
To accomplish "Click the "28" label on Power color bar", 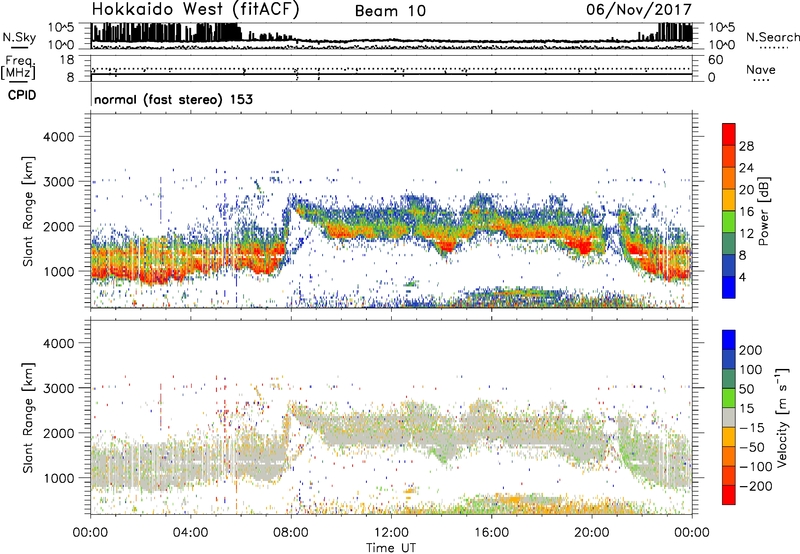I will [746, 146].
